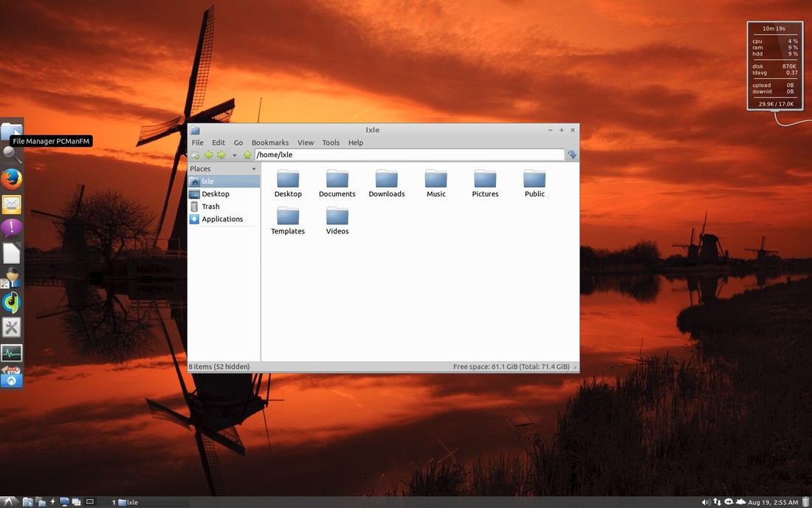Open the magnifier search tool in dock

(x=11, y=154)
